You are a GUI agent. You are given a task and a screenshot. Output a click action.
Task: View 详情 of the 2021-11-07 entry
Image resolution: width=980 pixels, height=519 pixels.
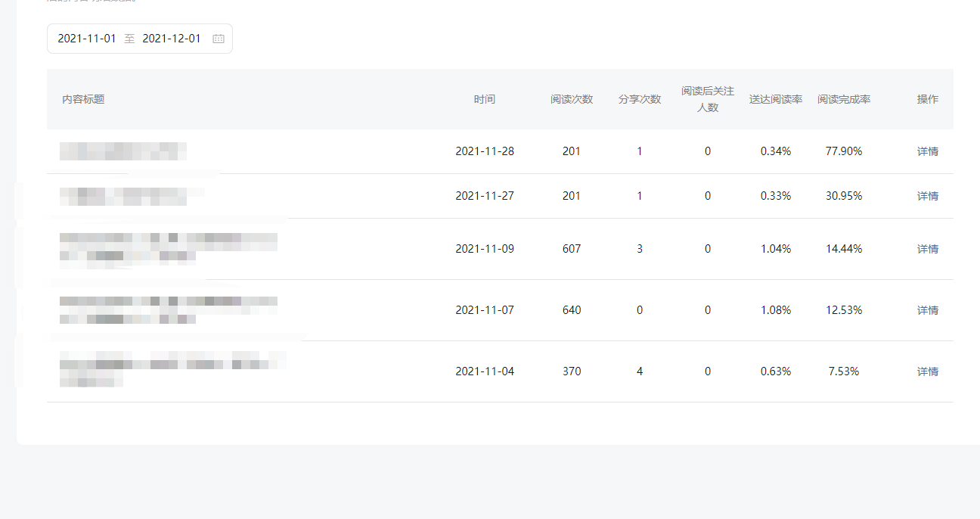pyautogui.click(x=927, y=310)
